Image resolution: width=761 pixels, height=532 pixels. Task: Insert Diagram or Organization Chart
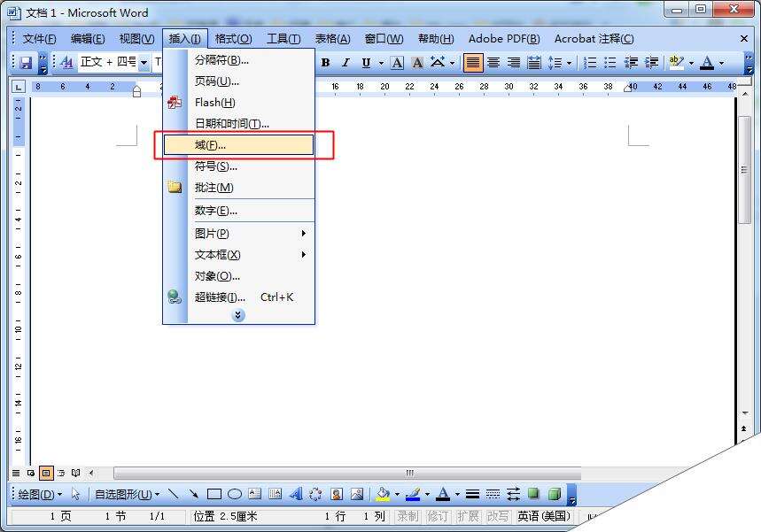316,494
